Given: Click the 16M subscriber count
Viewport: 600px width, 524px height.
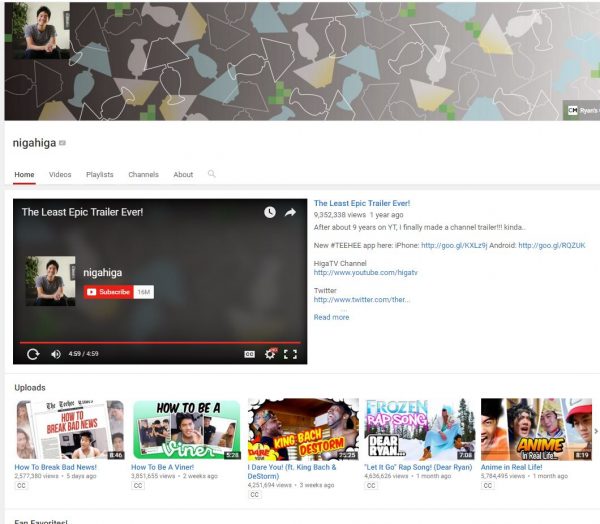Looking at the screenshot, I should (144, 292).
